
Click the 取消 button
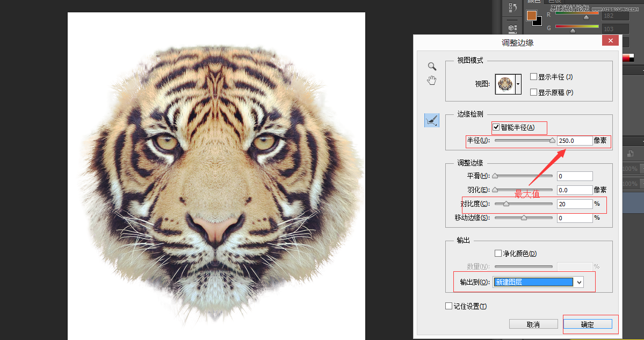coord(533,324)
